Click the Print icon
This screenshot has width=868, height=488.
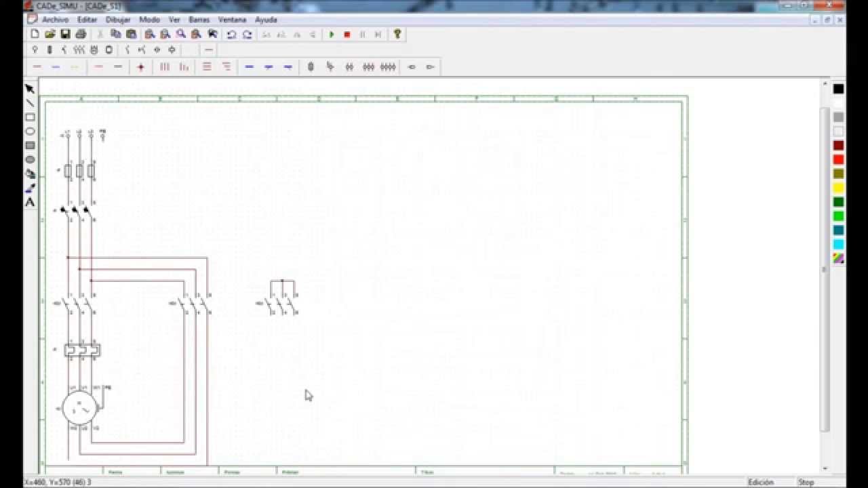pyautogui.click(x=81, y=34)
